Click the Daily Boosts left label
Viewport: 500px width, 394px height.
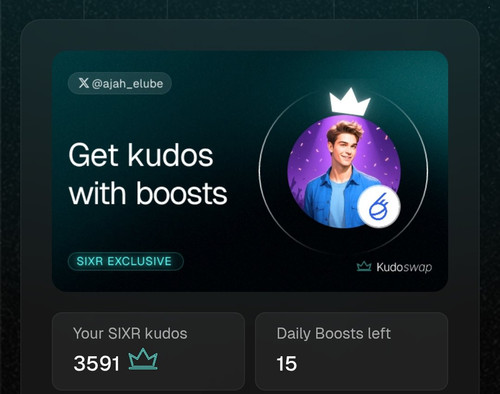pyautogui.click(x=334, y=334)
